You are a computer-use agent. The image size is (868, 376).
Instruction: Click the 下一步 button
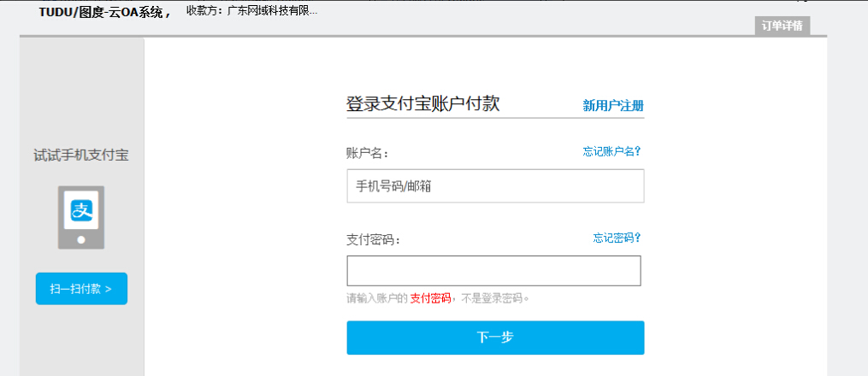point(495,338)
